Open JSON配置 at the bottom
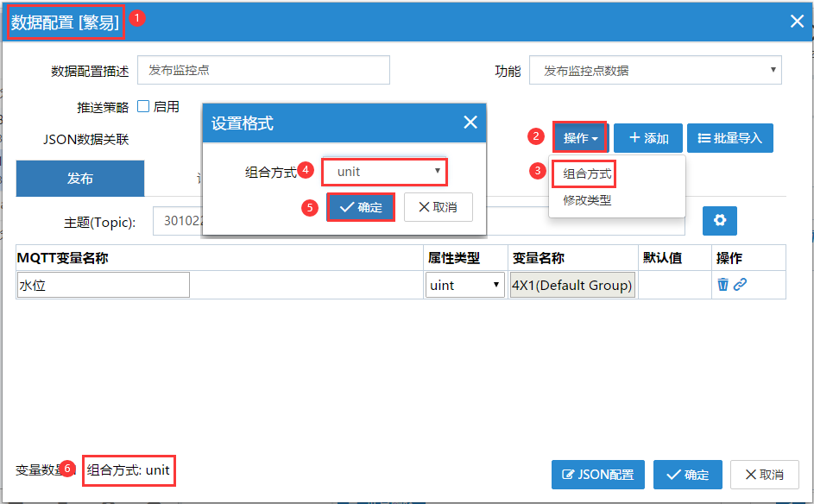Image resolution: width=814 pixels, height=504 pixels. coord(598,475)
